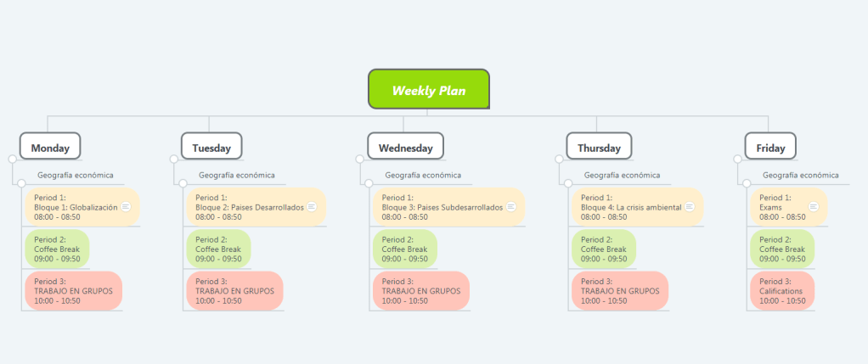The width and height of the screenshot is (868, 364).
Task: Open note icon on Bloque 4: La crisis ambiental
Action: pos(690,207)
